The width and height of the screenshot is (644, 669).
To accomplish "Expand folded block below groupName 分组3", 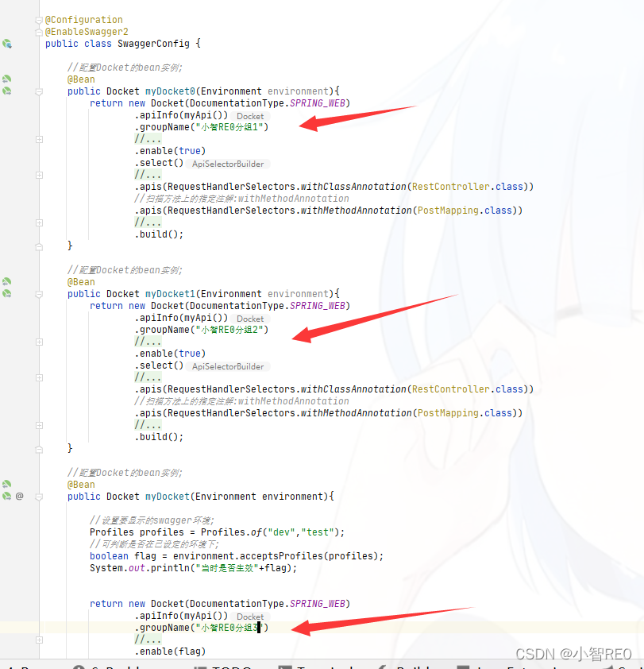I will (39, 640).
